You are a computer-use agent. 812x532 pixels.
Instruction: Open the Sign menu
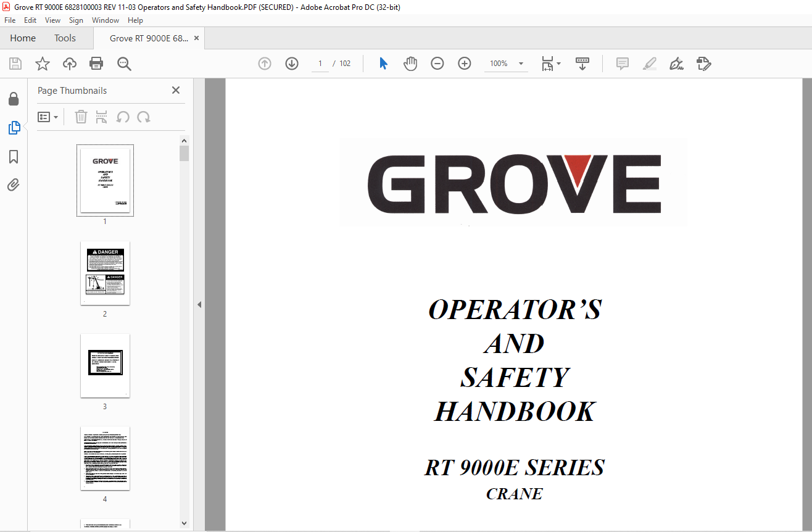point(76,20)
